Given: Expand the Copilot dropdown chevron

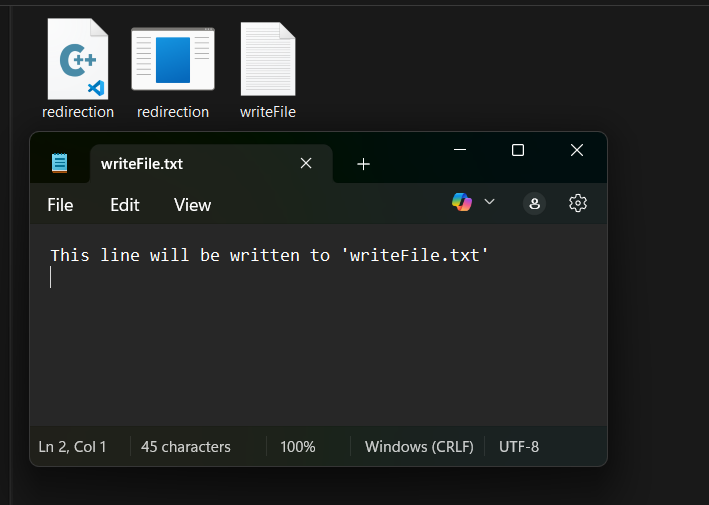Looking at the screenshot, I should tap(489, 203).
